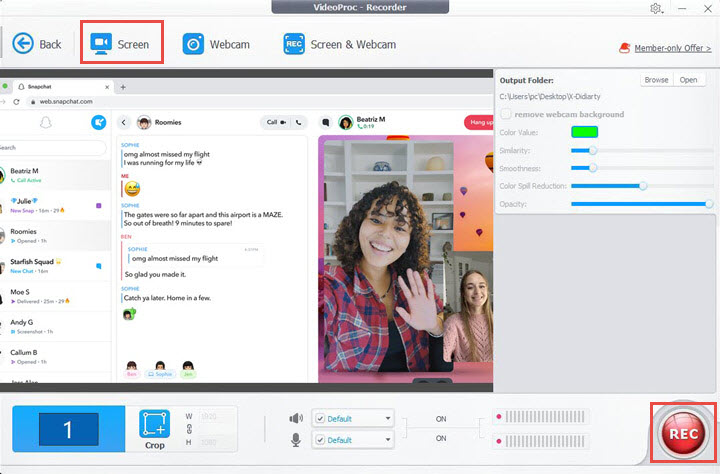Click the Browse button for output folder
This screenshot has height=474, width=720.
(656, 80)
